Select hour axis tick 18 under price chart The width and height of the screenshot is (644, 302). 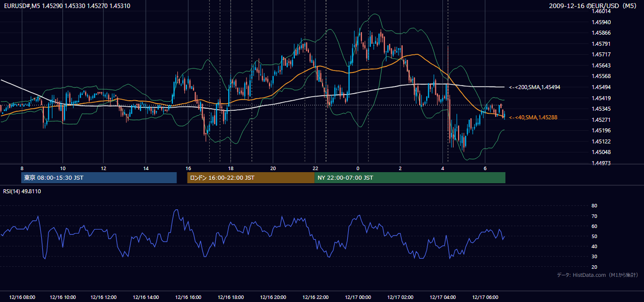click(230, 168)
